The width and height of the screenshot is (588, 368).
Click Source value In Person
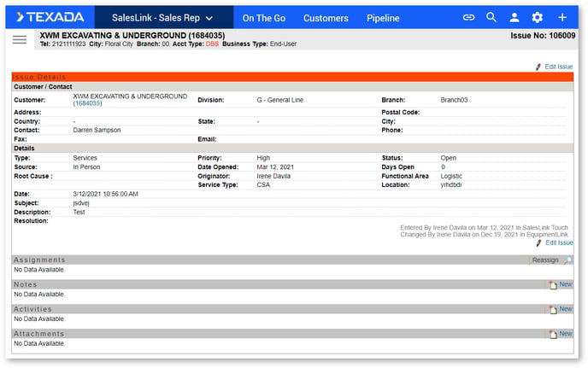[x=86, y=167]
